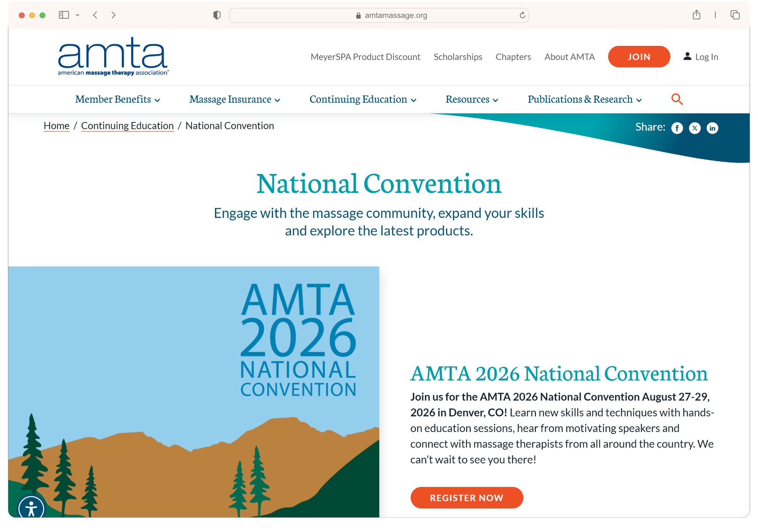Image resolution: width=758 pixels, height=532 pixels.
Task: Go back with browser back arrow
Action: tap(95, 15)
